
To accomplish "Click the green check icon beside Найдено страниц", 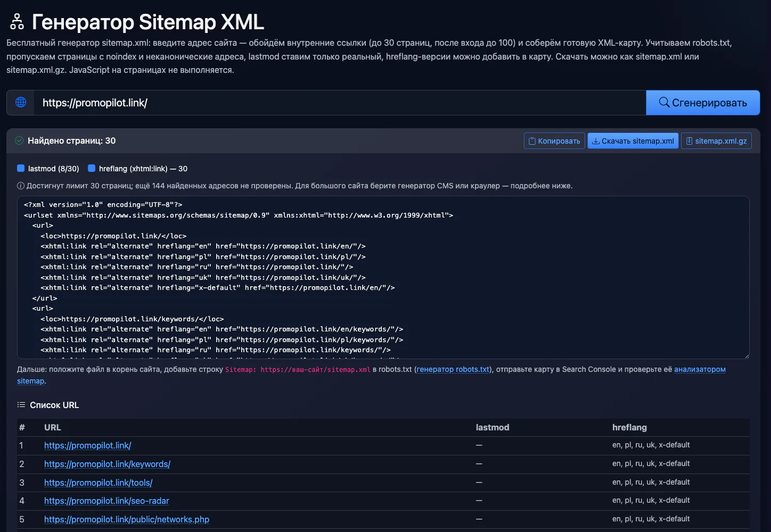I will pos(19,140).
